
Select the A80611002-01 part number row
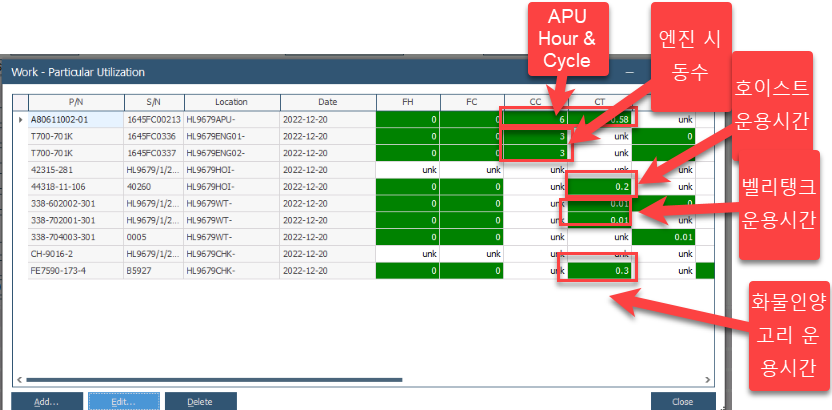[x=76, y=119]
